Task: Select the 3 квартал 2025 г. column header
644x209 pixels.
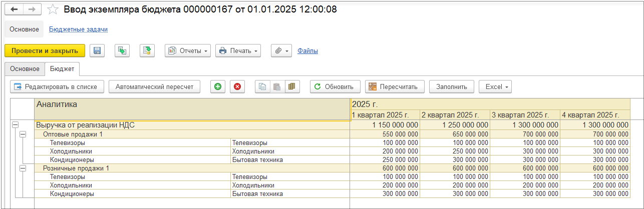Action: (525, 115)
